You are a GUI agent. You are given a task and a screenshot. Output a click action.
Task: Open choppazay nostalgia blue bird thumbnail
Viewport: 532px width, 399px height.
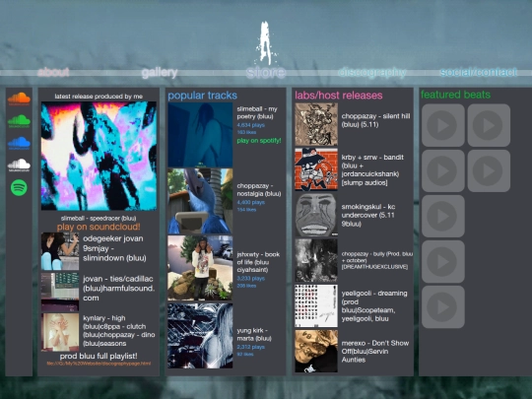[x=200, y=201]
